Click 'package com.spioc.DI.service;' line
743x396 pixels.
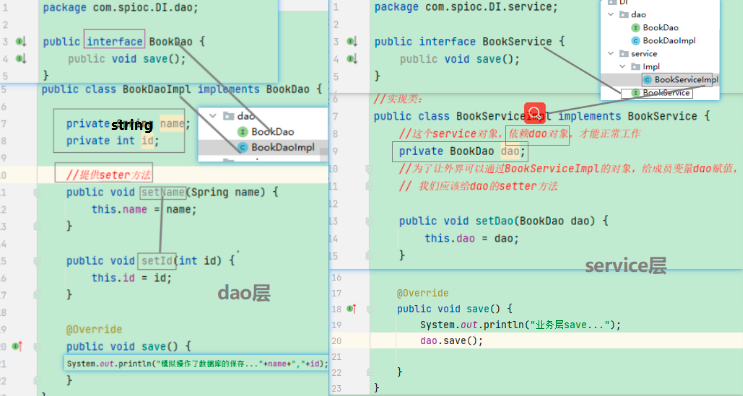(x=466, y=7)
